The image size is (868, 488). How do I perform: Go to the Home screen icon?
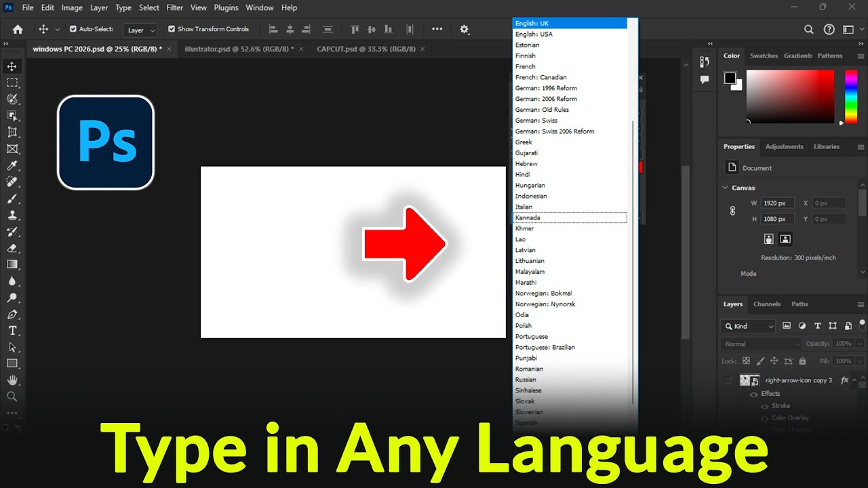18,29
